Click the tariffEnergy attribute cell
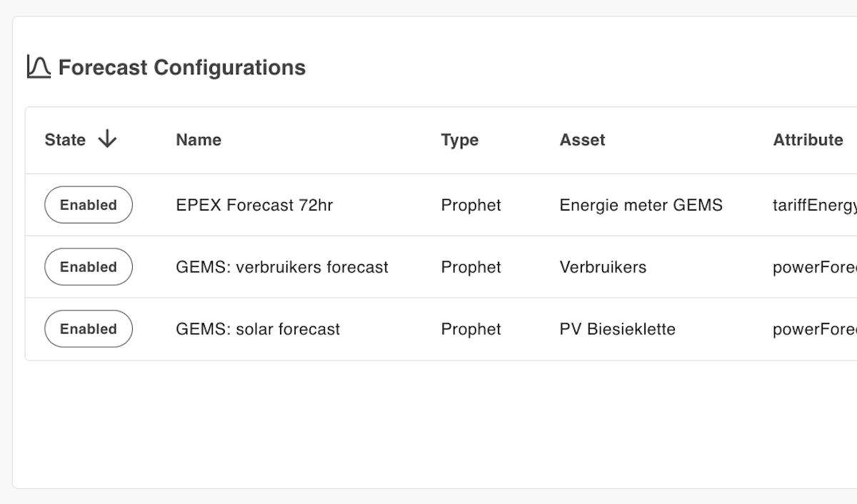Image resolution: width=857 pixels, height=504 pixels. click(814, 206)
